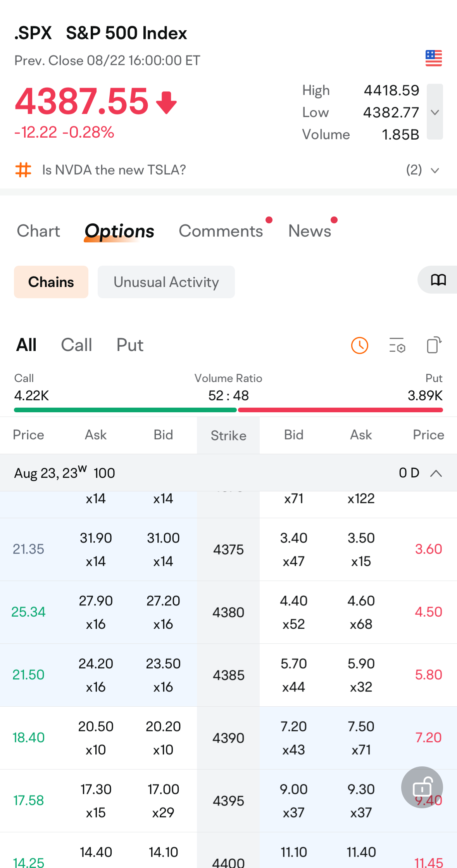Tap the US flag market icon

433,58
